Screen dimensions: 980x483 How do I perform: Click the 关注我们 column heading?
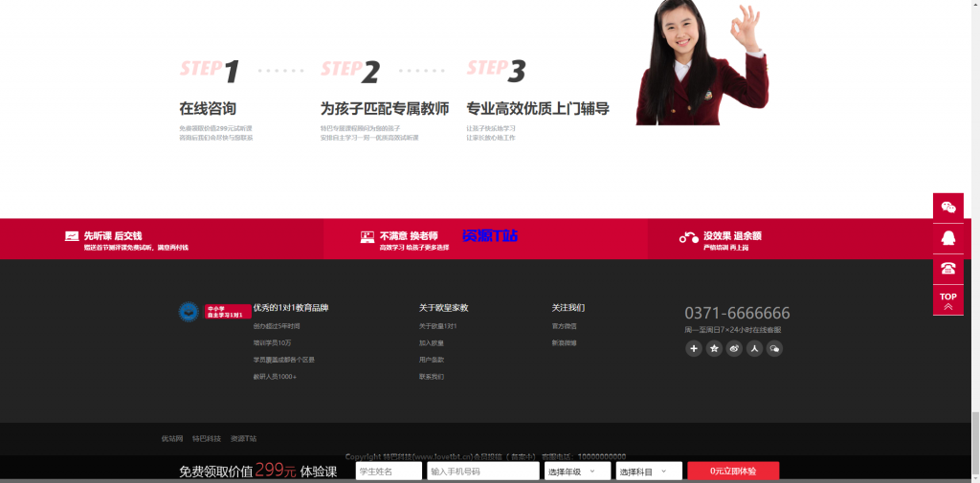click(x=568, y=308)
